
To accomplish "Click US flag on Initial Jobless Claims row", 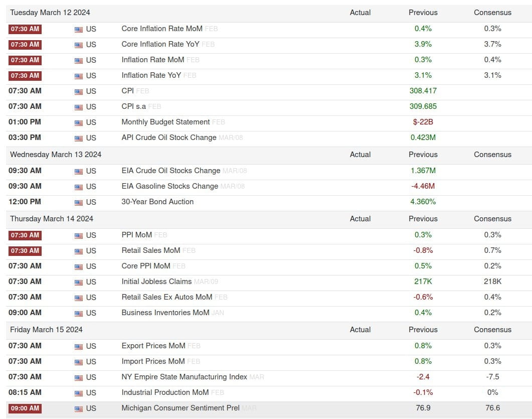I will pyautogui.click(x=78, y=283).
